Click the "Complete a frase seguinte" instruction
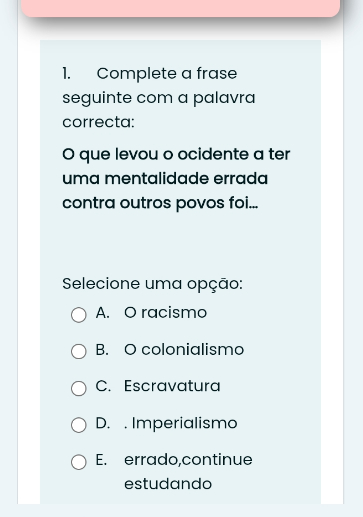 point(159,97)
